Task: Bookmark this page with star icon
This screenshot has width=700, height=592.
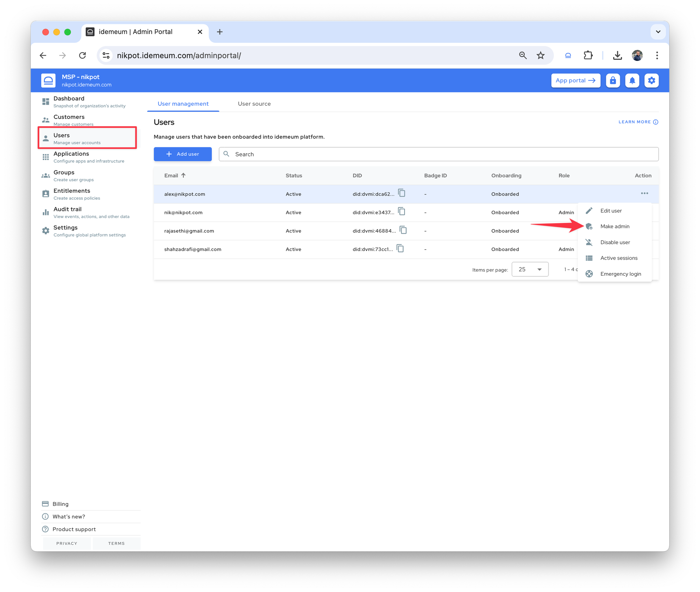Action: (541, 55)
